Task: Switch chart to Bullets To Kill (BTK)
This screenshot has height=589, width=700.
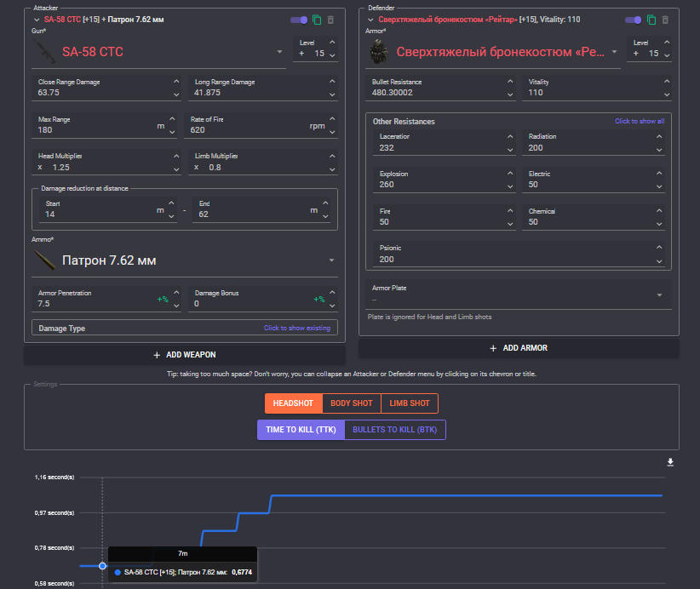Action: (x=394, y=430)
